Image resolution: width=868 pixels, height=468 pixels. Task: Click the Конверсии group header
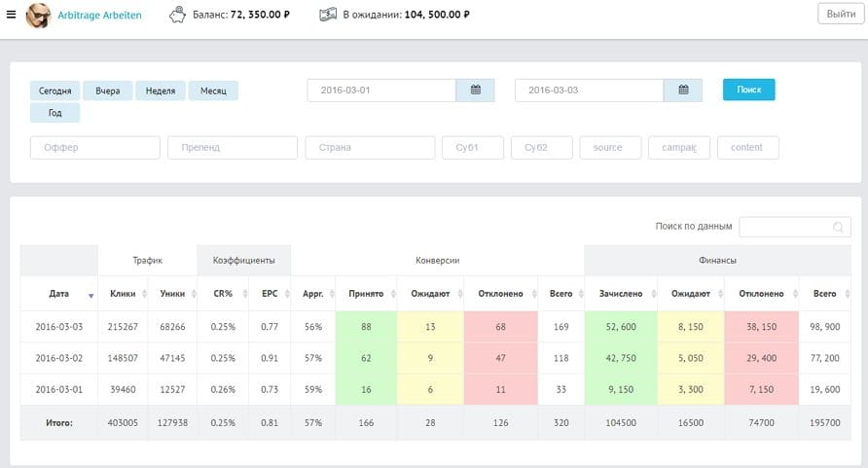coord(437,261)
